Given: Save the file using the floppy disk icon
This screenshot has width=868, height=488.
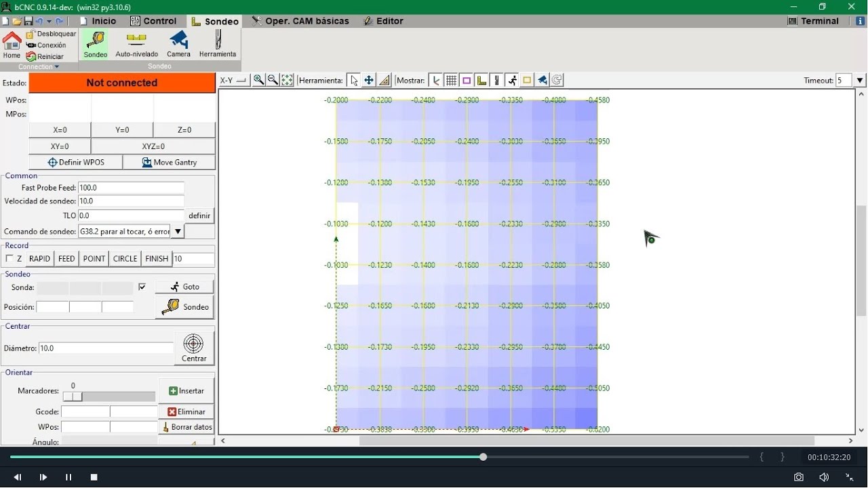Looking at the screenshot, I should click(x=28, y=21).
